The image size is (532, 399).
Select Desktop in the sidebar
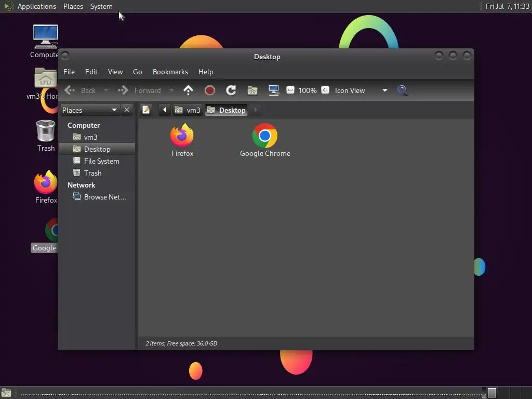pyautogui.click(x=97, y=149)
